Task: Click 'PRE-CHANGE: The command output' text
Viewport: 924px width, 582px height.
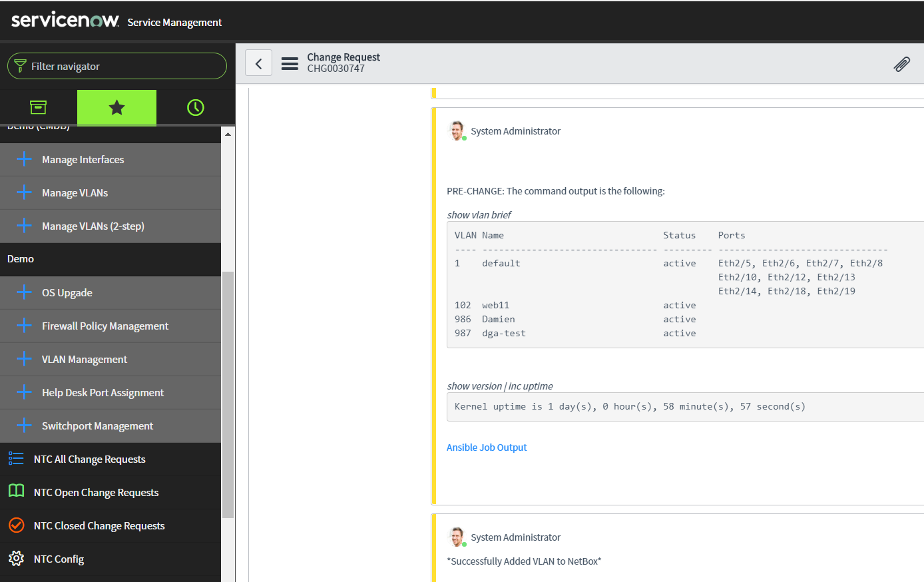Action: coord(556,191)
